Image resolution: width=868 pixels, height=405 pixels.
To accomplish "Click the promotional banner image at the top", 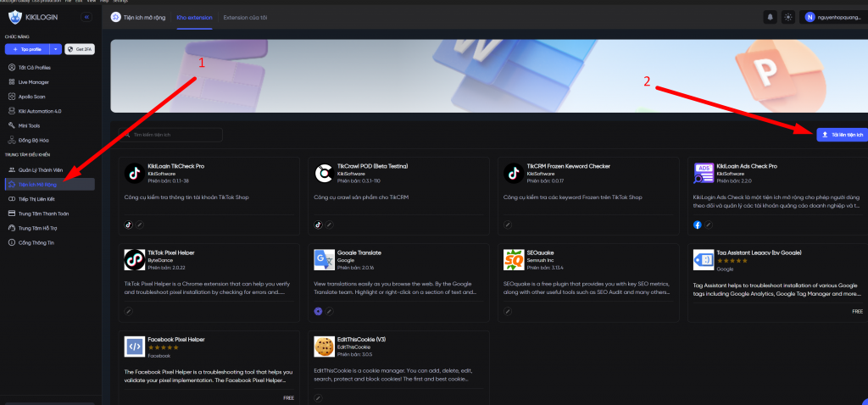I will pos(489,75).
